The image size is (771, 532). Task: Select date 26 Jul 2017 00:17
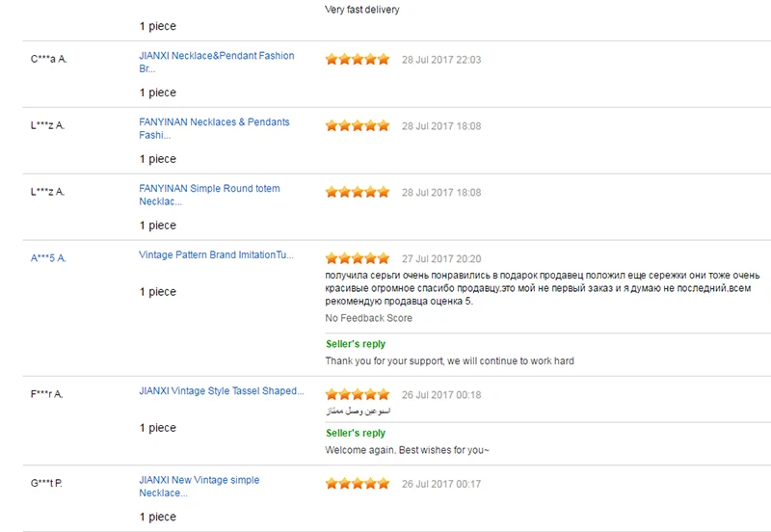tap(441, 484)
